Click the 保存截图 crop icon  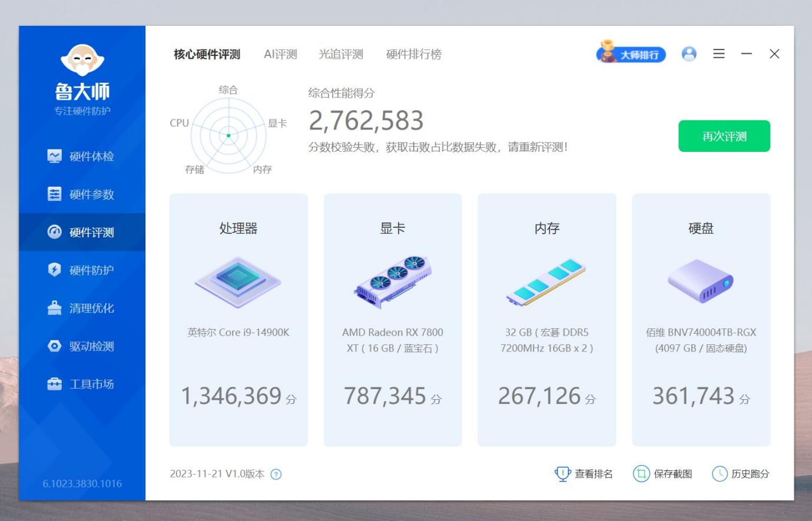[641, 474]
